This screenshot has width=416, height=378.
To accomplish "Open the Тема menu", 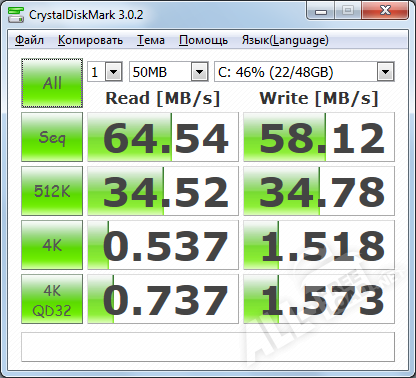I will click(151, 40).
